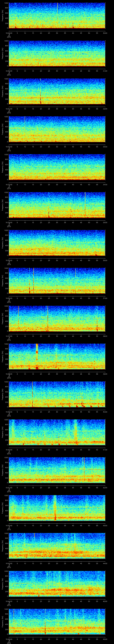114x644 pixels.
Task: Click the broadband burst near 17 s in the 16:38:00 panel
Action: click(37, 357)
